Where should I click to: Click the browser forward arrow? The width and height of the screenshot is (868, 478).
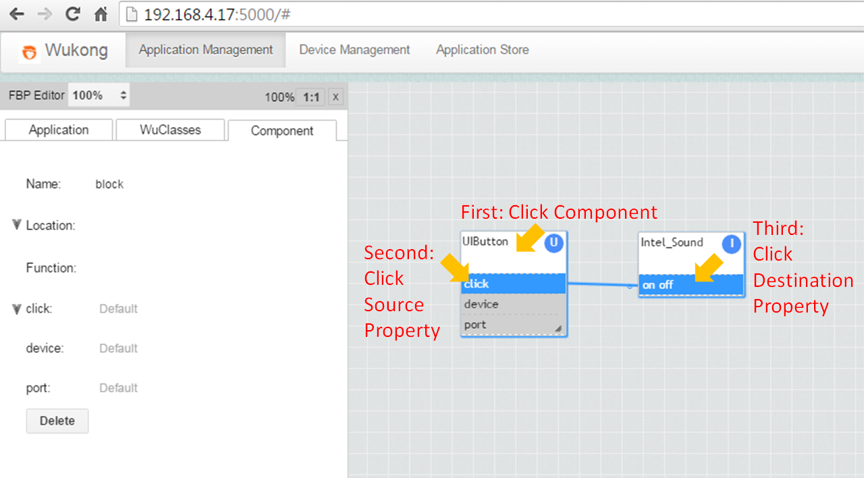coord(45,14)
